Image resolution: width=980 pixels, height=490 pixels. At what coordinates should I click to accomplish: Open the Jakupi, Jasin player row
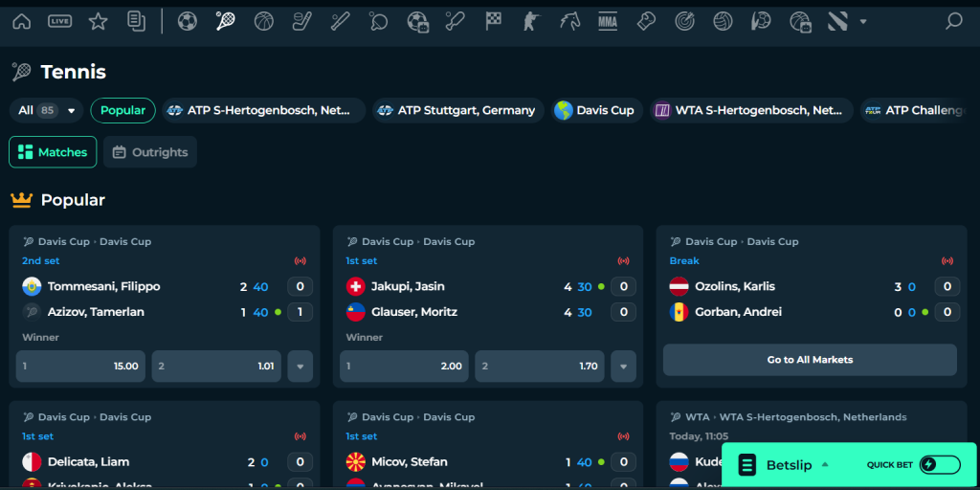tap(408, 287)
